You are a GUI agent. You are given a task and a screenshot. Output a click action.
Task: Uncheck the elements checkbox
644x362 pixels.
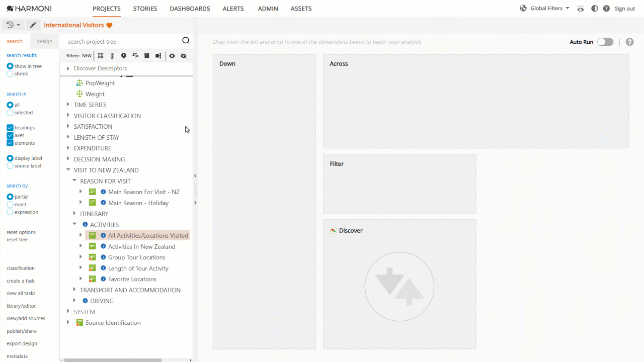click(10, 143)
